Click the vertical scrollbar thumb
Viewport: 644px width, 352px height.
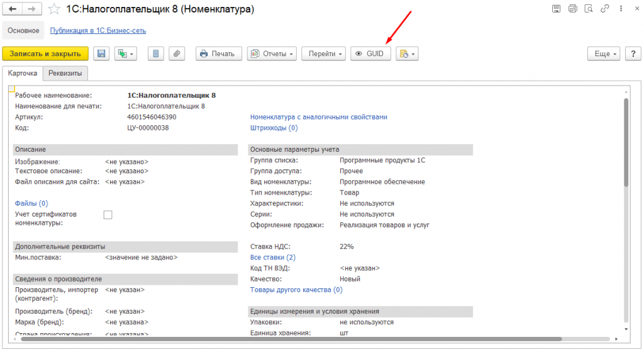coord(626,142)
